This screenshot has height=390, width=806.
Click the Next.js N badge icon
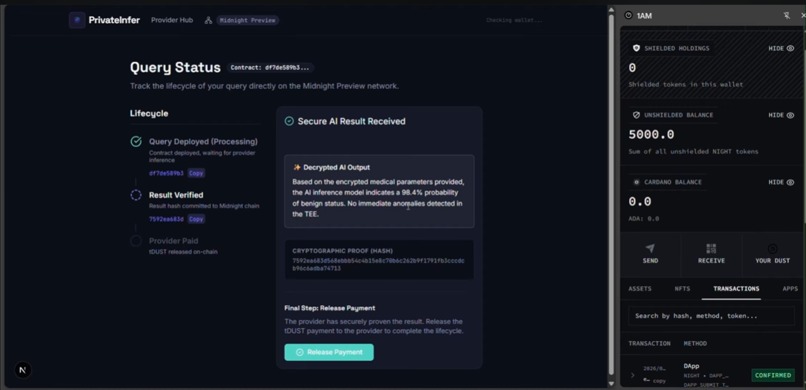[x=23, y=370]
